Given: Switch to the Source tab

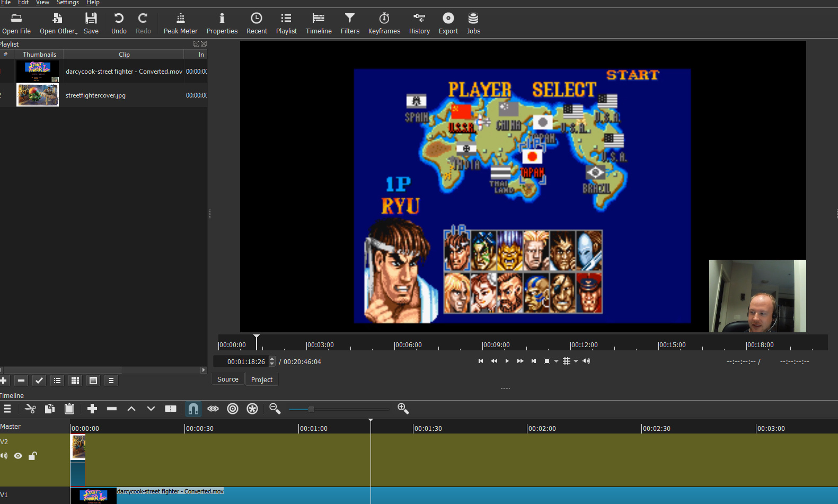Looking at the screenshot, I should 228,379.
